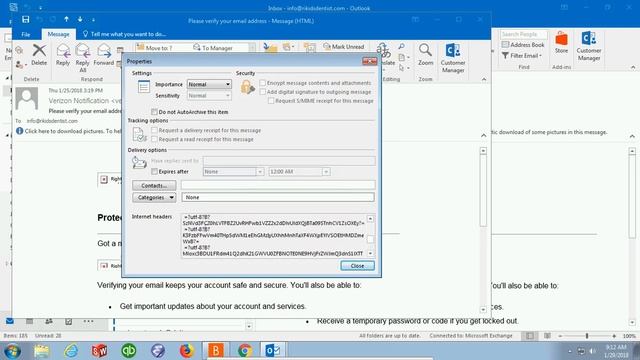
Task: Open Quick Access Toolbar customize arrow
Action: (93, 20)
